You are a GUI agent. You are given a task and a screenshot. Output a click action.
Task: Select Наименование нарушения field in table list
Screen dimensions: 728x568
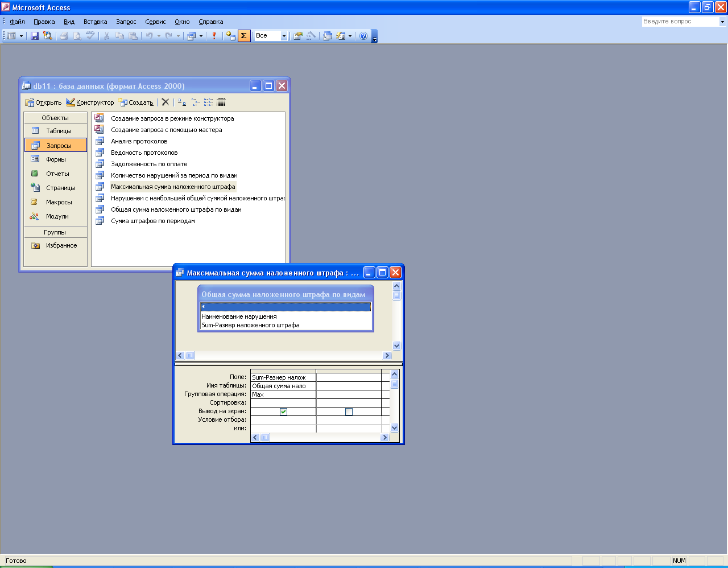tap(286, 316)
